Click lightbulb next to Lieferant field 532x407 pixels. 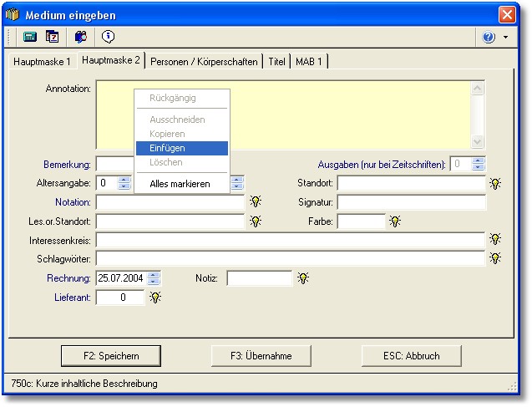(155, 297)
